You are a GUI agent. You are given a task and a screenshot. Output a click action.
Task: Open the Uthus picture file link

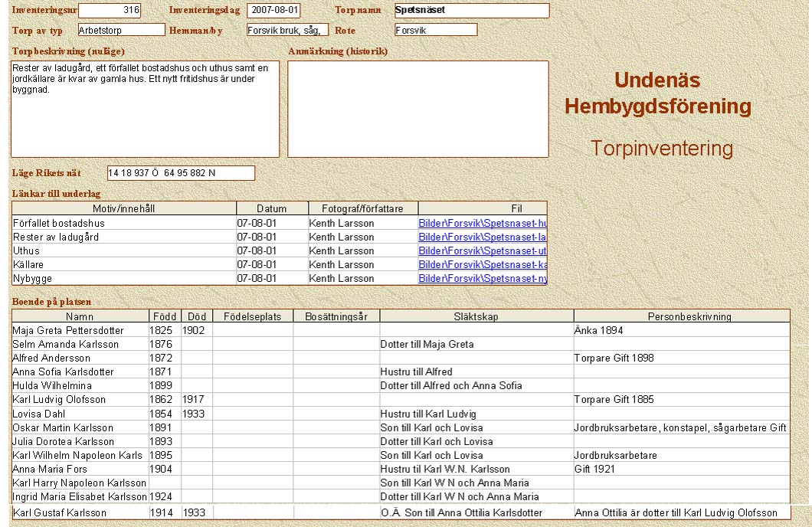pos(482,251)
